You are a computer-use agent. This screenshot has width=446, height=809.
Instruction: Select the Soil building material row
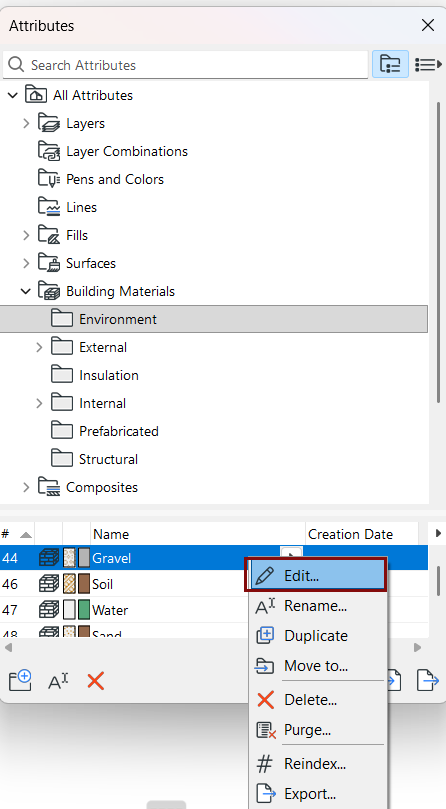(124, 584)
